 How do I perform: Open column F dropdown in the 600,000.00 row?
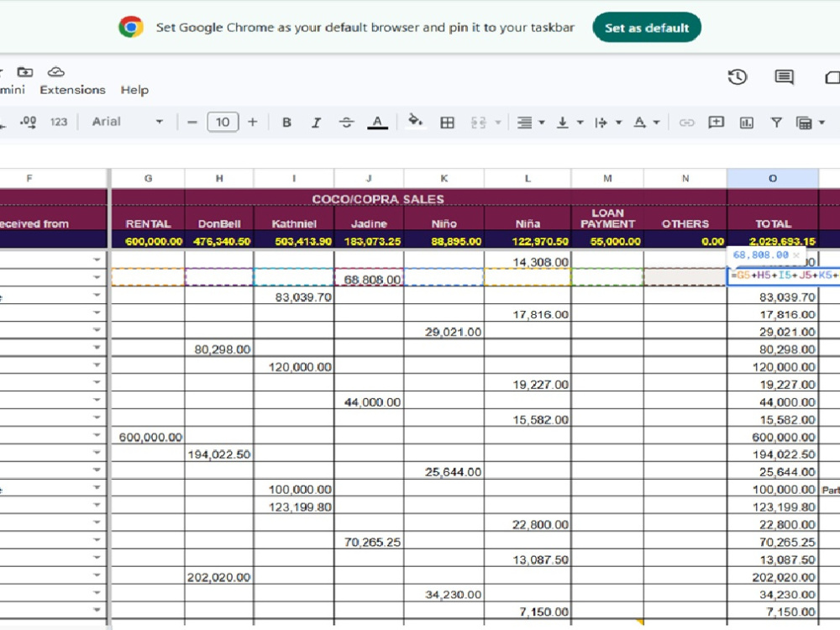[97, 435]
